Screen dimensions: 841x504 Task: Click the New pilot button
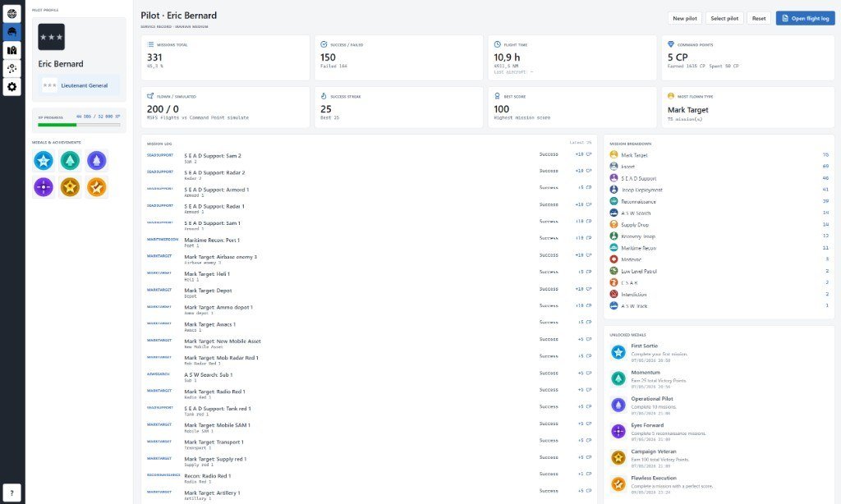coord(685,18)
